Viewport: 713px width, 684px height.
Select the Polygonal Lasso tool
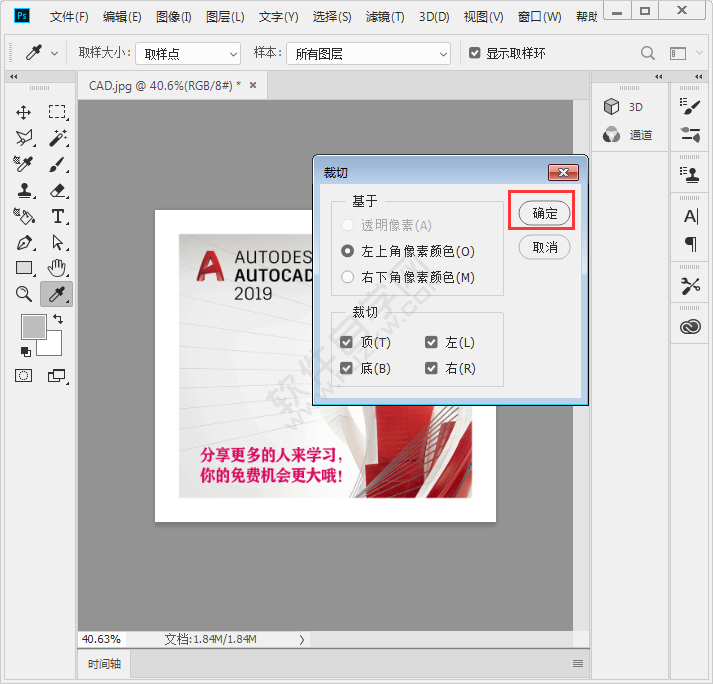click(24, 138)
